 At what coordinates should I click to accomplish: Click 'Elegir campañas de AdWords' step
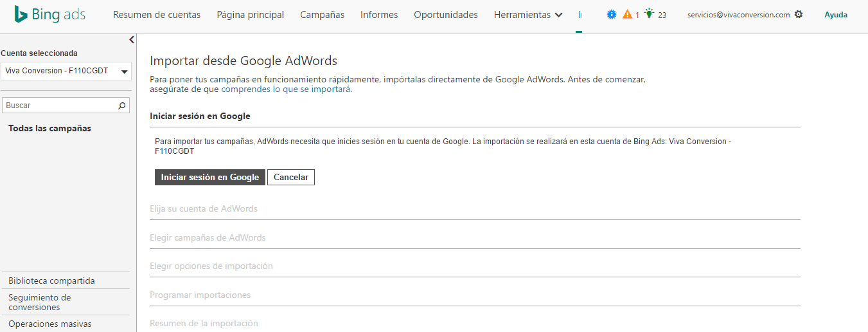(208, 237)
